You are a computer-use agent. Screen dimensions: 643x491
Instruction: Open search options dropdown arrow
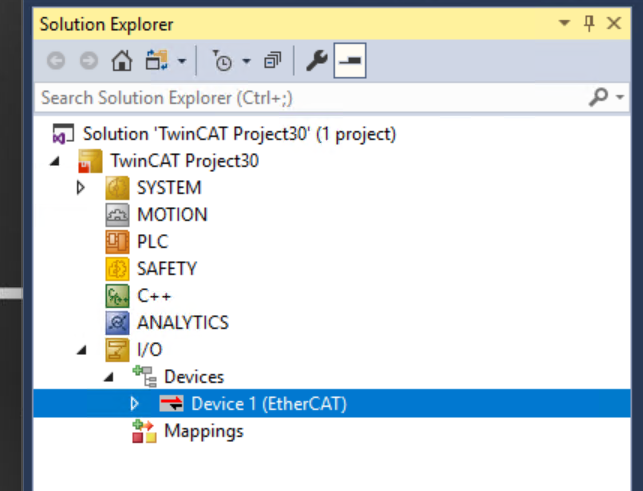pos(620,97)
